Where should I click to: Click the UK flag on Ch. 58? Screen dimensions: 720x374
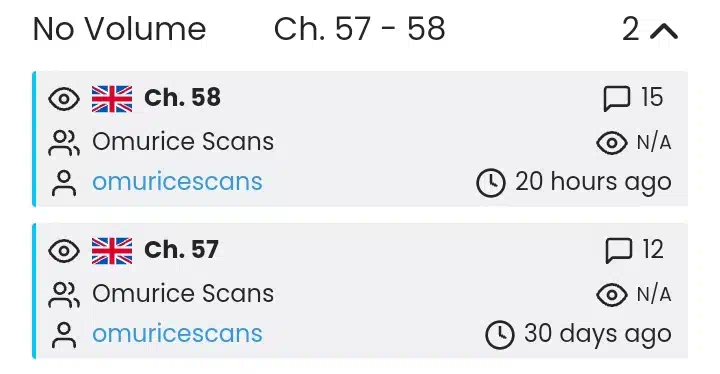click(x=112, y=99)
